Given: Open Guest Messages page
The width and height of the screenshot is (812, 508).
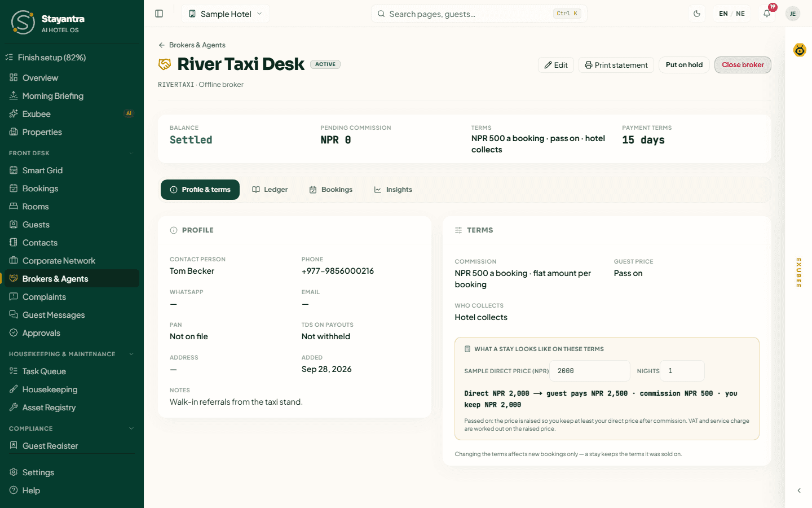Looking at the screenshot, I should tap(72, 315).
